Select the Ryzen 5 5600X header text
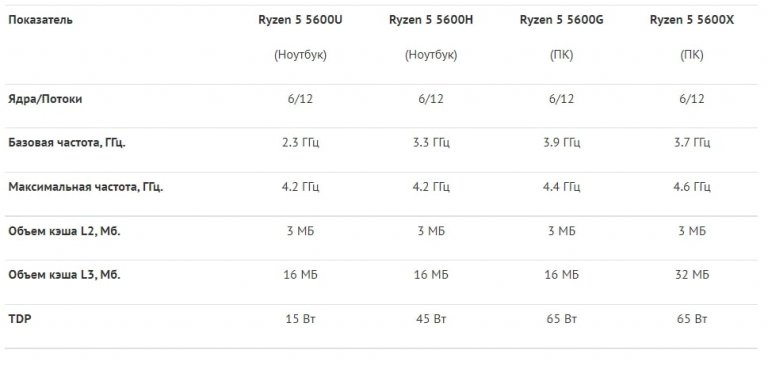Screen dimensions: 768x365 pyautogui.click(x=692, y=20)
